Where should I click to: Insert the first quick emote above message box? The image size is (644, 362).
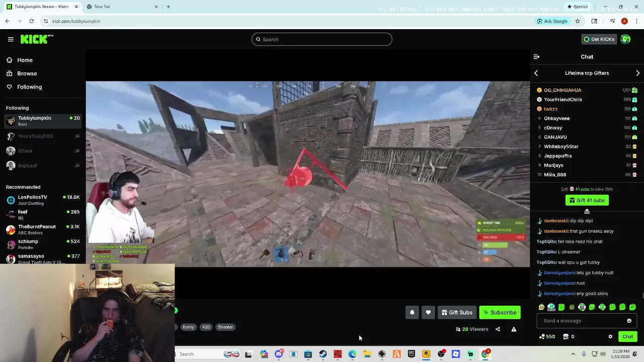point(541,307)
